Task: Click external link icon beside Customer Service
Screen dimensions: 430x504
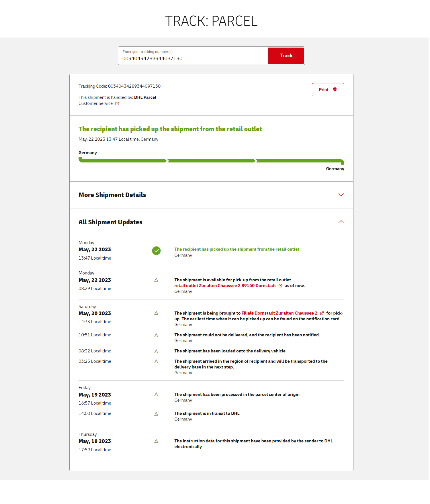Action: click(x=117, y=104)
